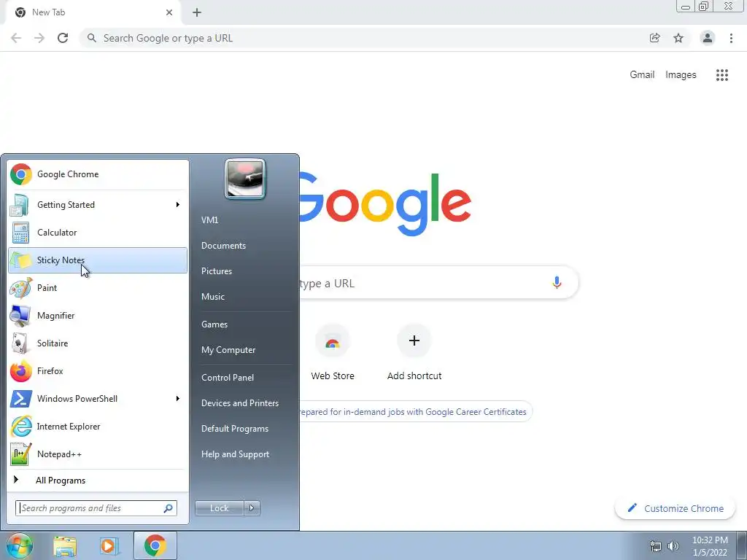747x560 pixels.
Task: Click the user account picture in Start menu
Action: tap(245, 179)
